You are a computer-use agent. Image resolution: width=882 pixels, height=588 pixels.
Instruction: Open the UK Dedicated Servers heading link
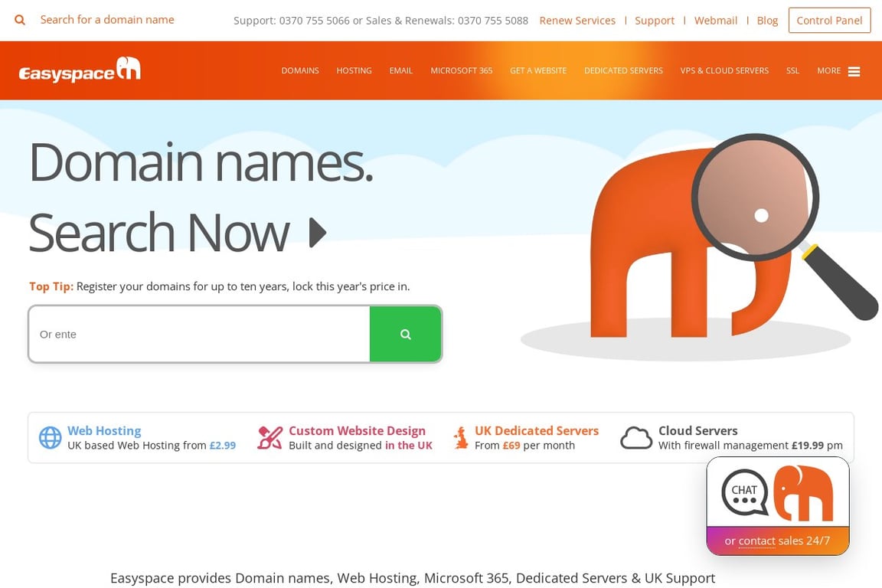pyautogui.click(x=537, y=430)
